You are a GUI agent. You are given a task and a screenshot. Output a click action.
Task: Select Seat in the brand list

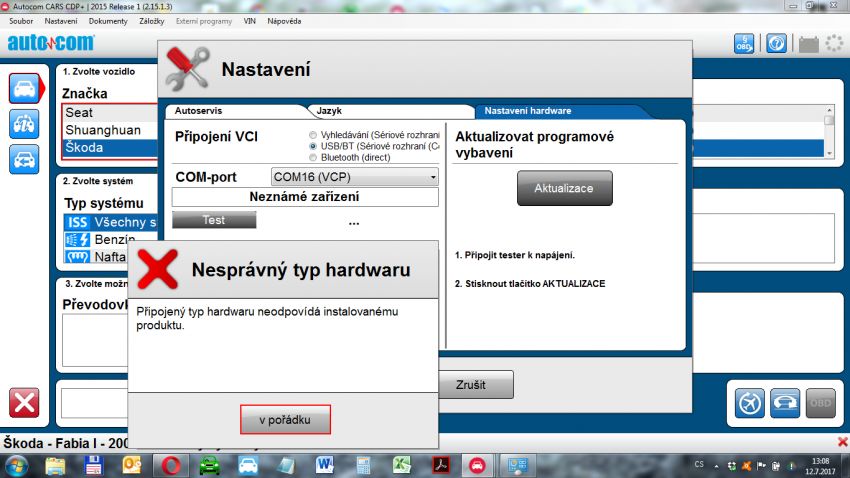[x=110, y=113]
